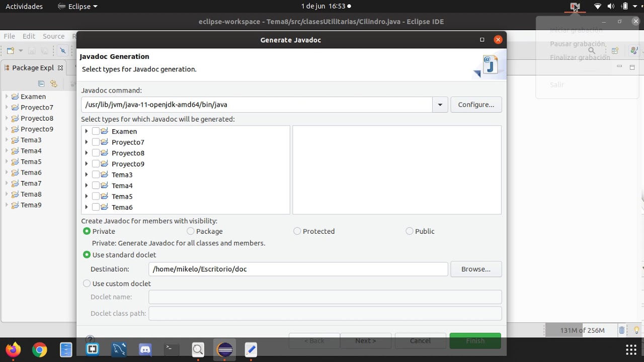Image resolution: width=644 pixels, height=362 pixels.
Task: Select the Package Explorer tab
Action: click(33, 68)
